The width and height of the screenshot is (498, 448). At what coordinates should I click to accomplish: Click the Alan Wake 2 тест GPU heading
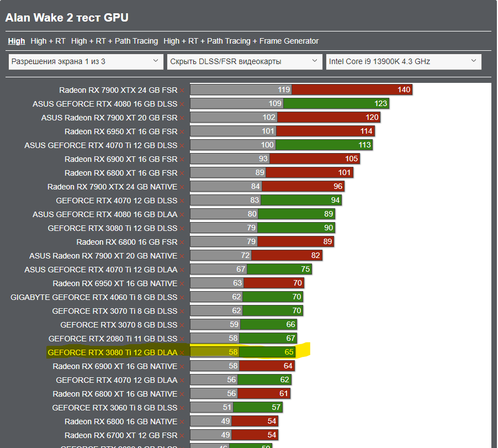[67, 18]
